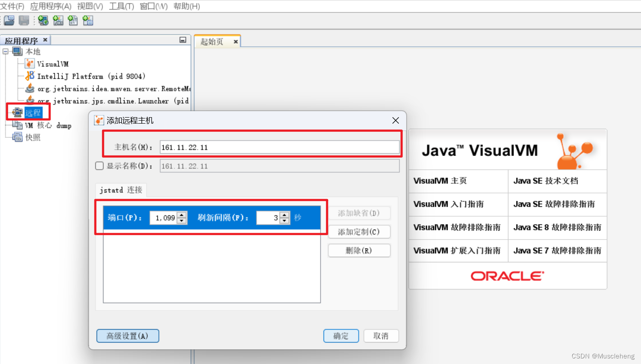The image size is (641, 364).
Task: Click the Add VM Coredump toolbar icon
Action: [x=73, y=20]
